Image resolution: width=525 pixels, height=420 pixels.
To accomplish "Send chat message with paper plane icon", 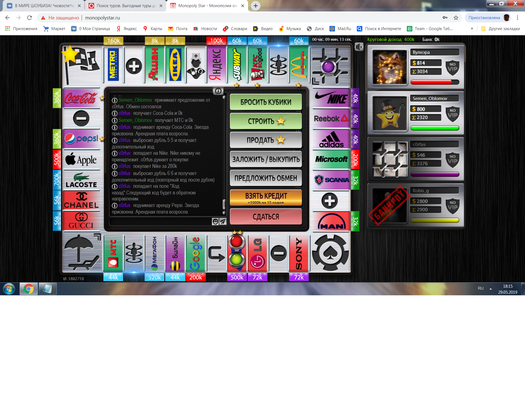I will click(x=223, y=221).
